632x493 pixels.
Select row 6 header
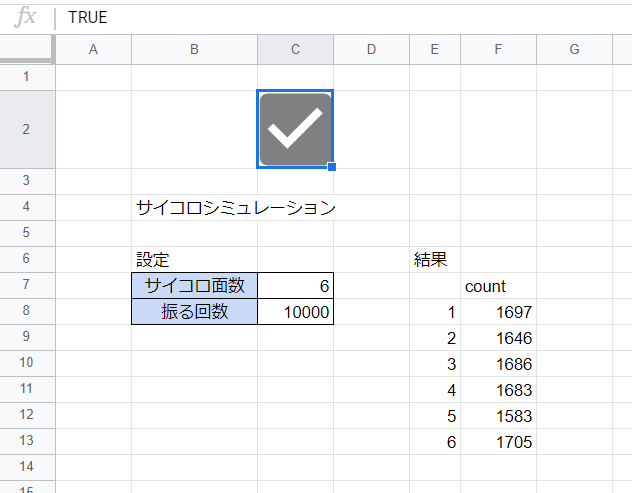(x=26, y=259)
